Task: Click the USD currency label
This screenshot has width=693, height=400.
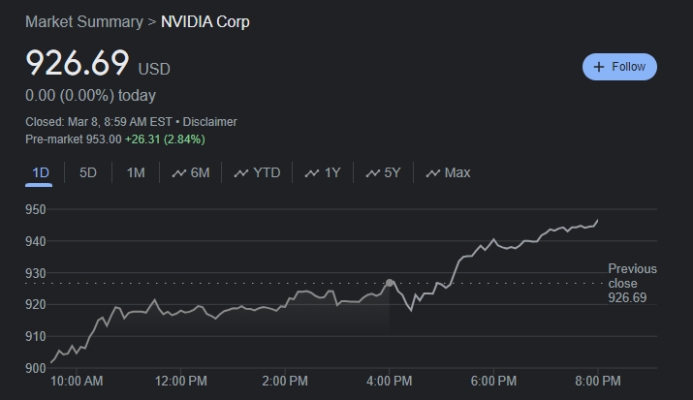Action: coord(154,69)
